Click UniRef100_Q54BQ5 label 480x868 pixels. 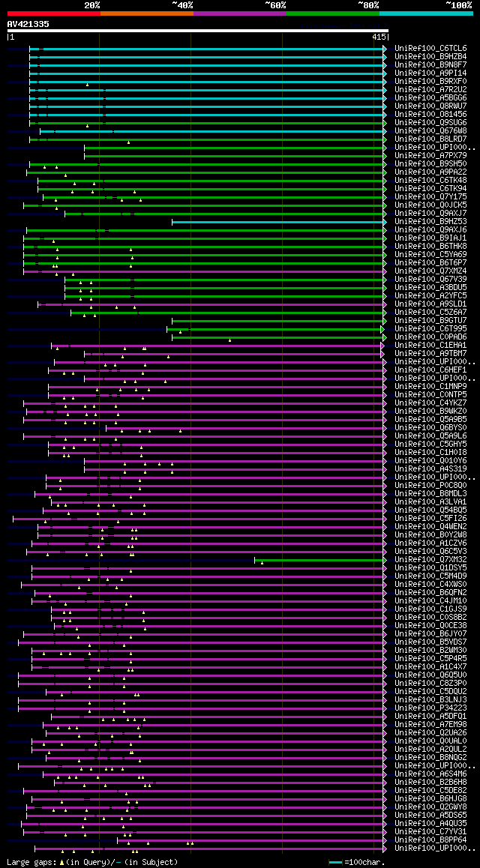click(430, 510)
